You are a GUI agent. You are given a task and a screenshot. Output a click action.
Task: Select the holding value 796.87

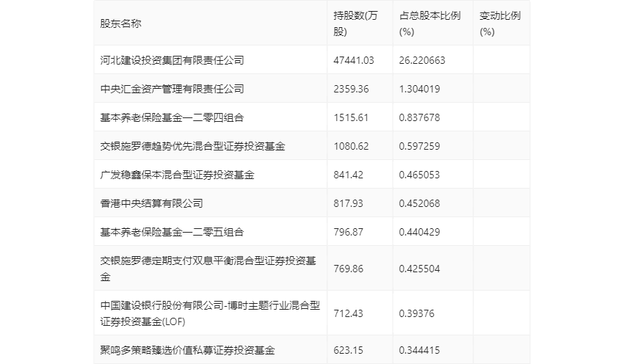348,232
